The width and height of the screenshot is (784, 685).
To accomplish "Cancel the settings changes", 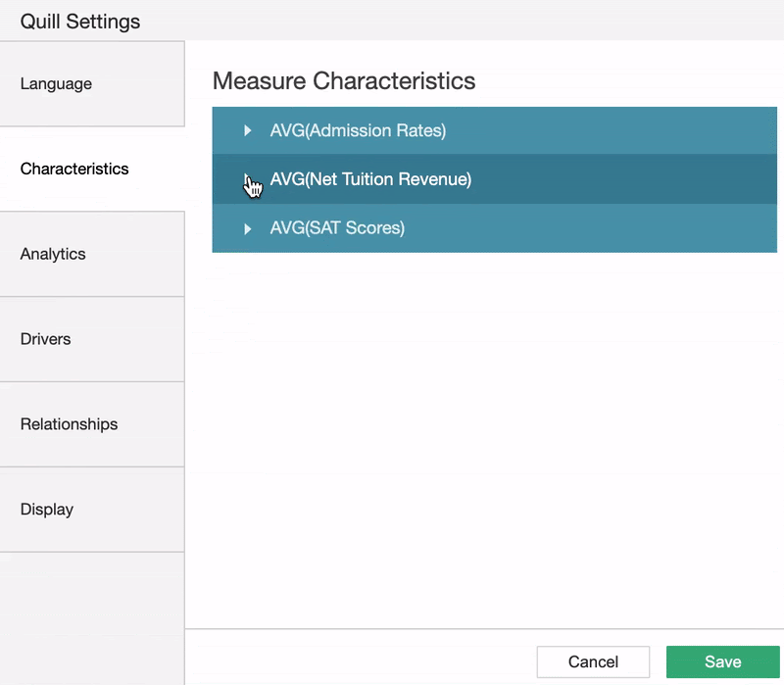I will (x=593, y=661).
